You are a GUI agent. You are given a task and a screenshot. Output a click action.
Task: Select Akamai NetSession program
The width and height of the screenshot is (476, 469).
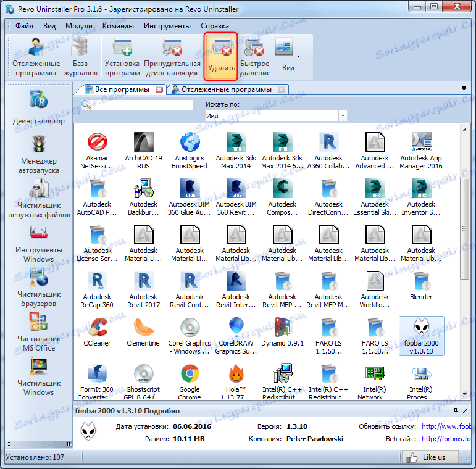coord(97,151)
